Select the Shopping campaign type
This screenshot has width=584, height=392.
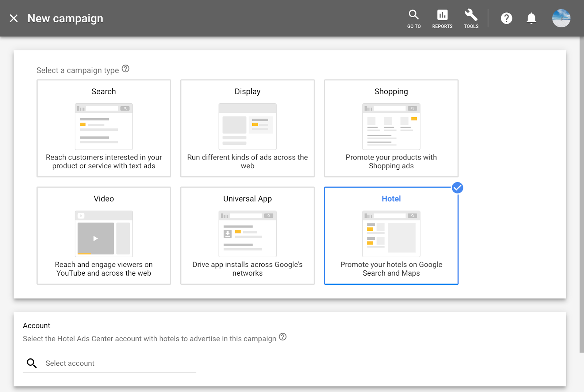[391, 128]
